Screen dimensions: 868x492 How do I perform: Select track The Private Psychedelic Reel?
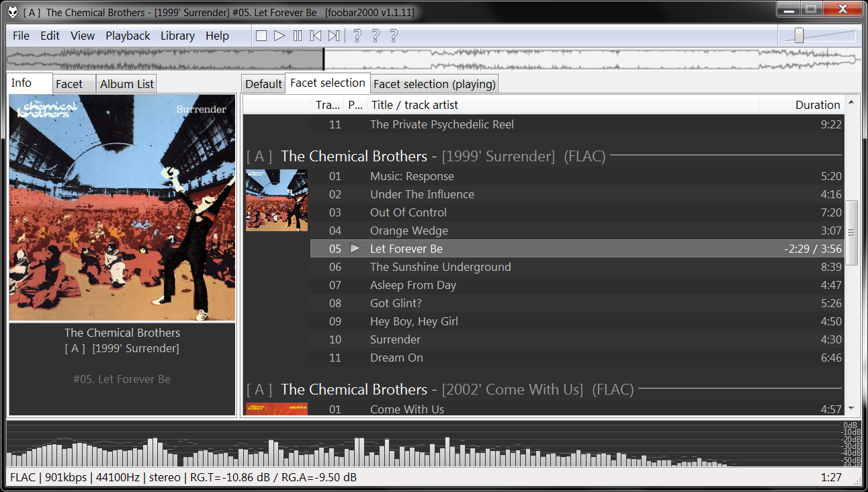(x=577, y=124)
